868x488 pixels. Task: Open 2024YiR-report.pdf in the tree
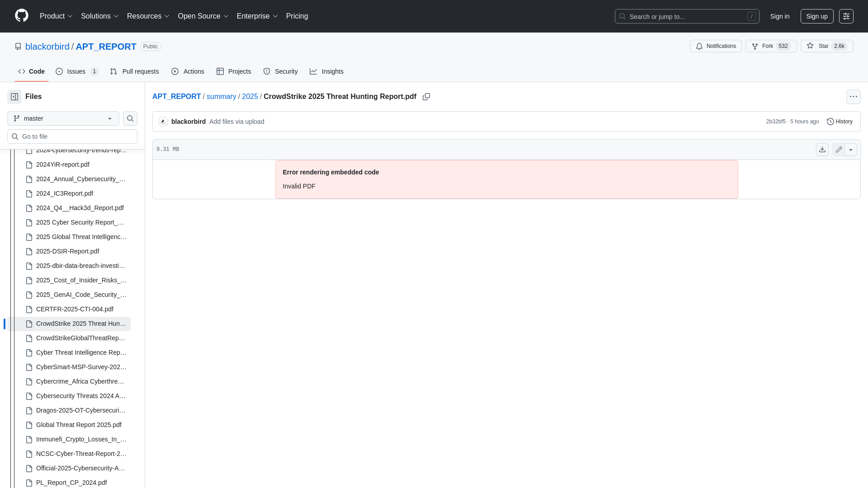(x=63, y=164)
